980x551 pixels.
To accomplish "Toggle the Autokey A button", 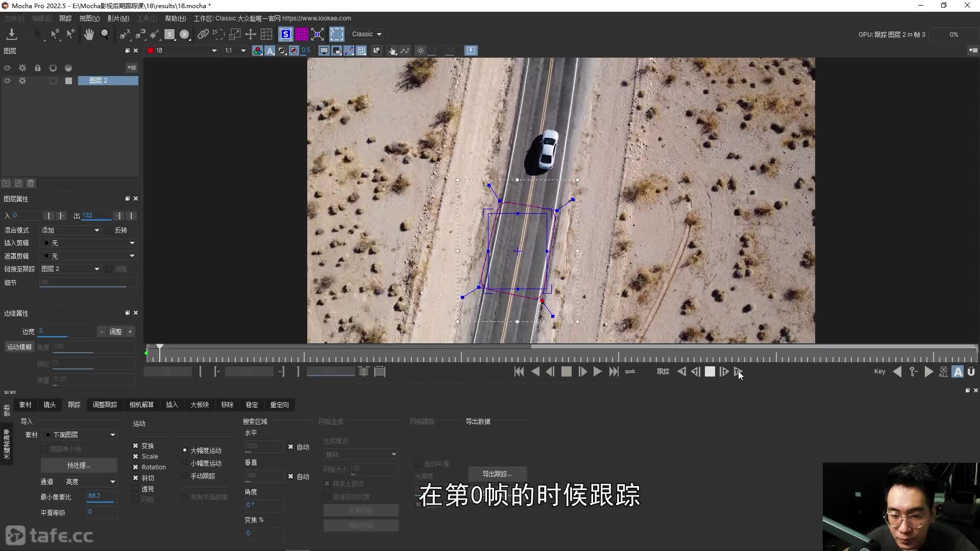I will pyautogui.click(x=958, y=372).
